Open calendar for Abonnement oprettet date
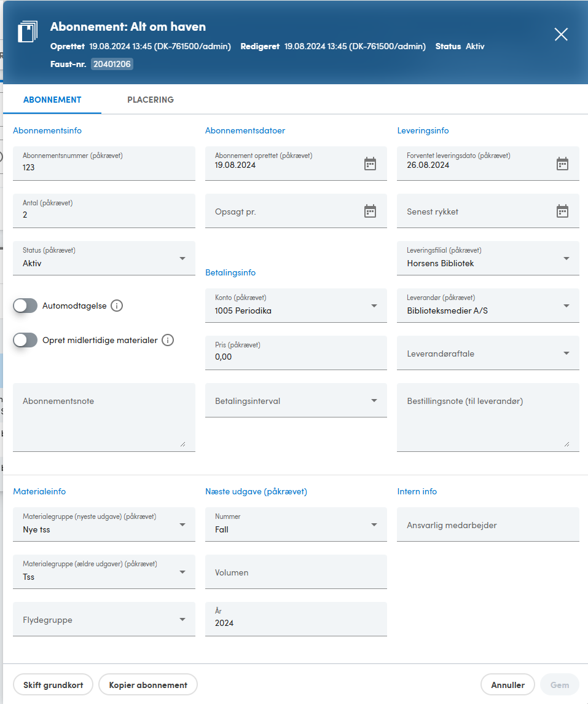 click(370, 164)
